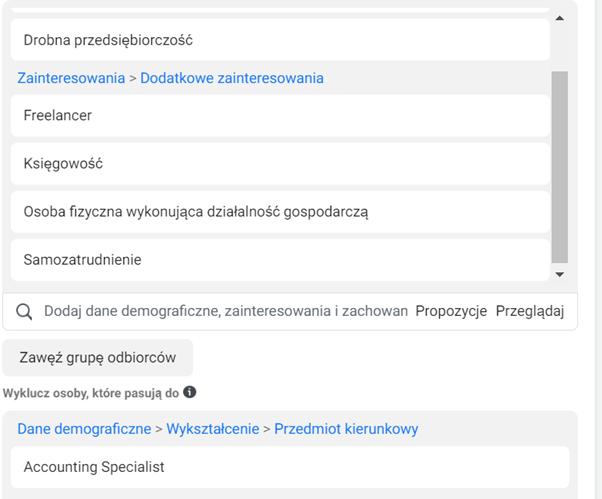Click the gray scrollbar thumb

coord(560,167)
